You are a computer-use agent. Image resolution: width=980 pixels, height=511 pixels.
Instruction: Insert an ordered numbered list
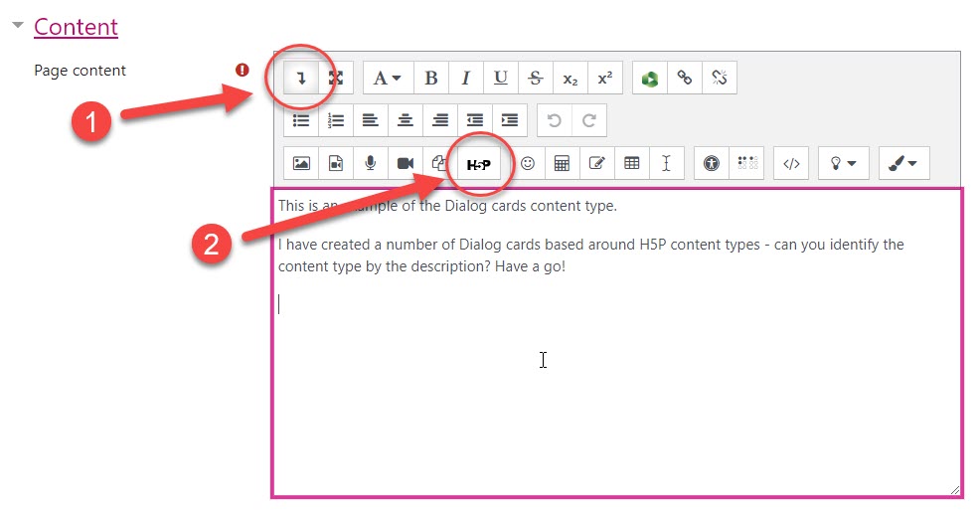(x=336, y=120)
